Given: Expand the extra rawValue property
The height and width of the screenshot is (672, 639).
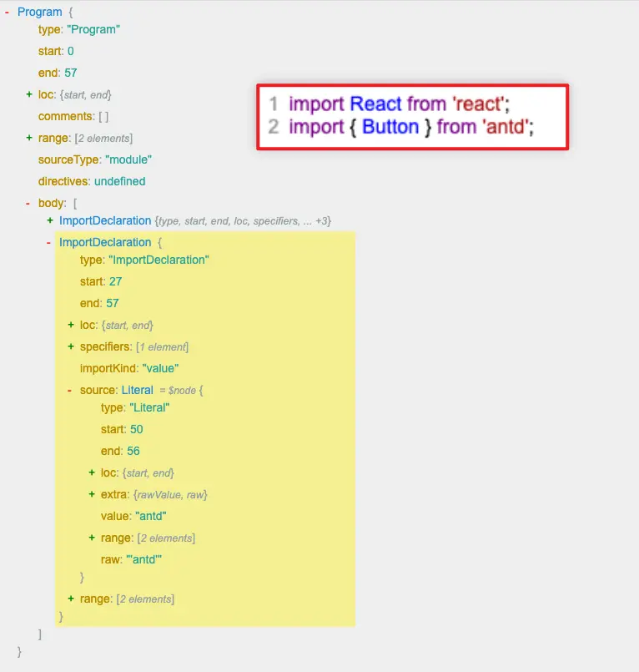Looking at the screenshot, I should tap(92, 494).
